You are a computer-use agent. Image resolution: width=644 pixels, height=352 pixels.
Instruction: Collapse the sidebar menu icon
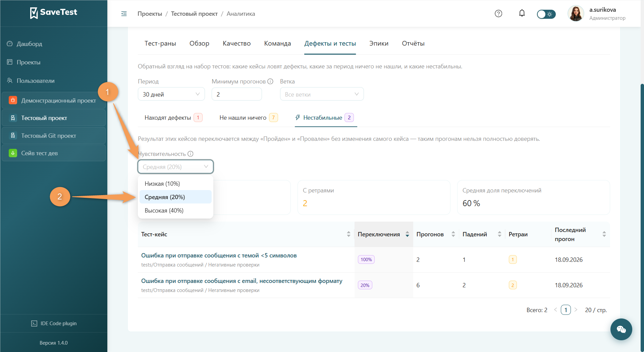tap(124, 14)
